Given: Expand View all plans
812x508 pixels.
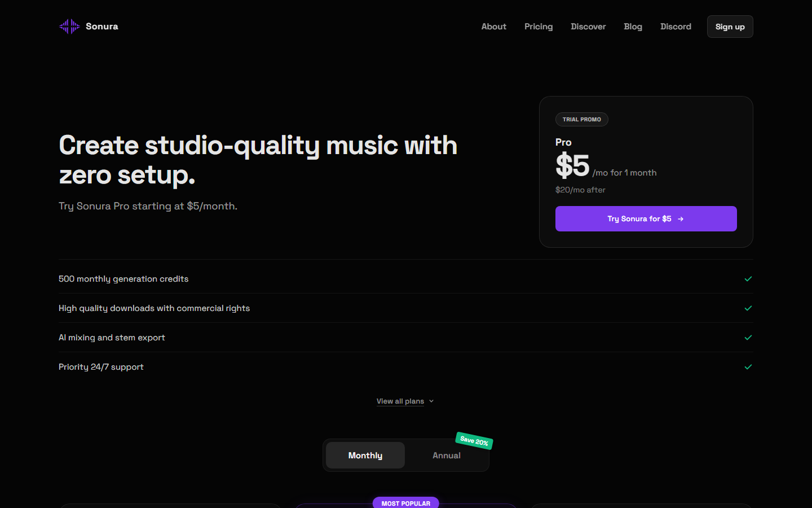Looking at the screenshot, I should click(x=400, y=401).
